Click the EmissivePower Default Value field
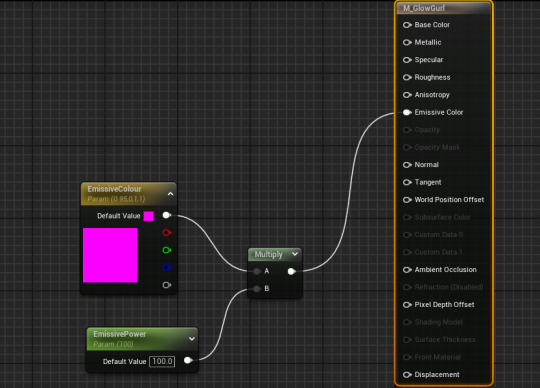The image size is (540, 388). pyautogui.click(x=162, y=361)
